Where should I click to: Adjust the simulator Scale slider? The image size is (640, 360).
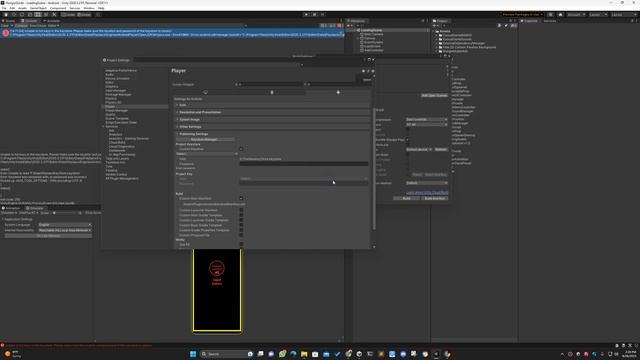click(x=64, y=213)
